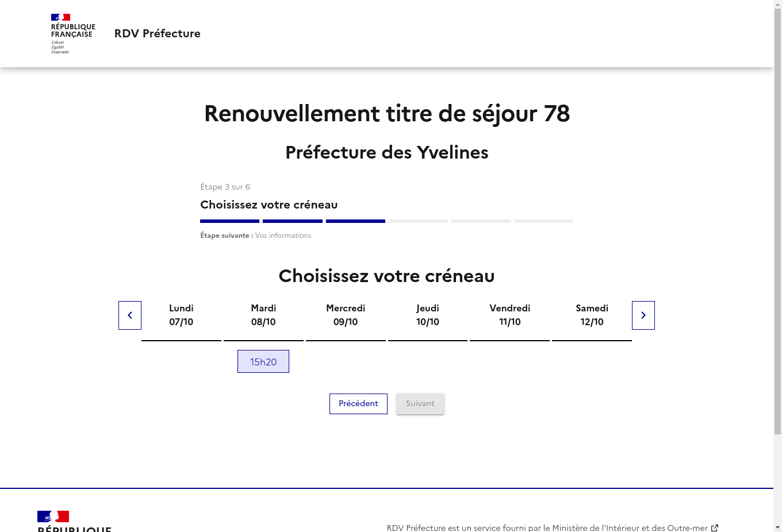Select the Mardi 08/10 column header
782x532 pixels.
click(x=263, y=315)
